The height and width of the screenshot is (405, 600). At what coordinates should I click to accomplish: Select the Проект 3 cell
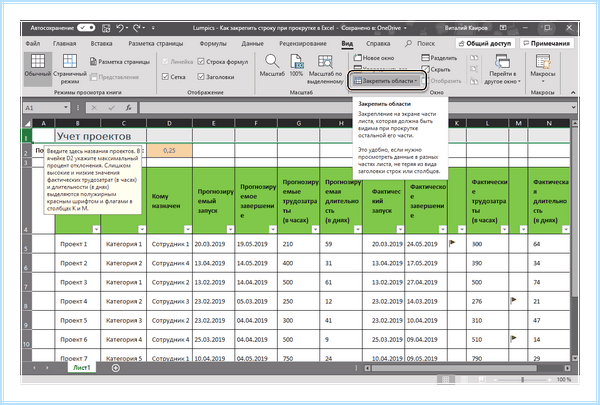78,282
